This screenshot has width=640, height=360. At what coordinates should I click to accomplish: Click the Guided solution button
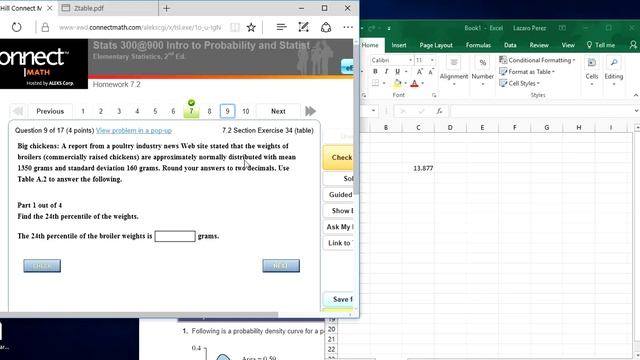pyautogui.click(x=338, y=194)
